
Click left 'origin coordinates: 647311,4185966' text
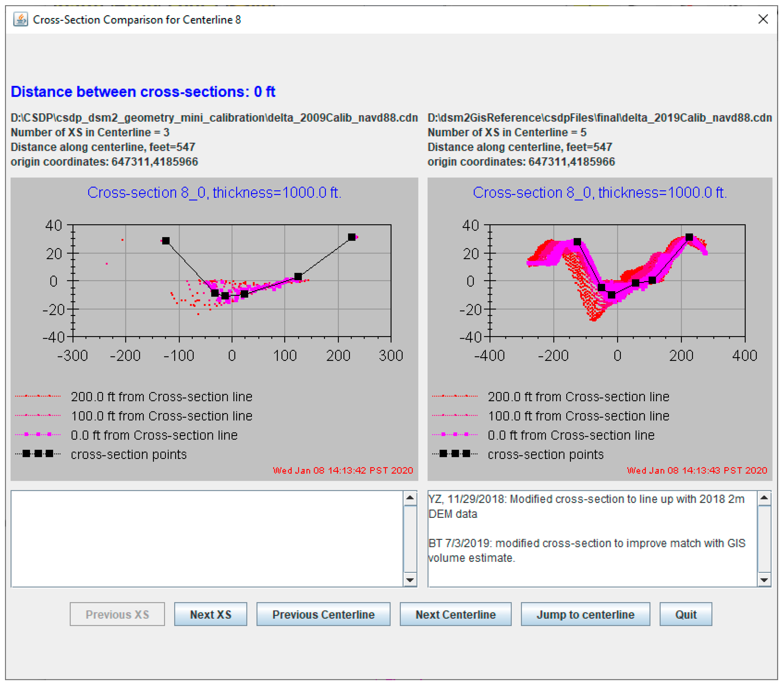point(104,161)
